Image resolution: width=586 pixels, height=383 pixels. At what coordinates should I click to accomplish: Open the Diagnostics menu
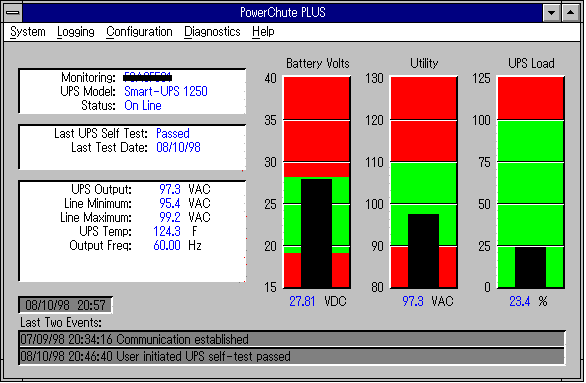click(212, 32)
